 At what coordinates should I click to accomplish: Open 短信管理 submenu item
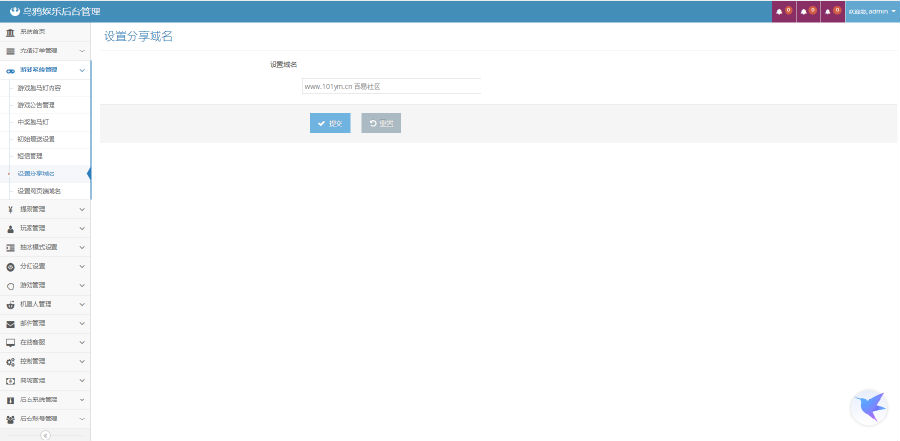pos(30,156)
